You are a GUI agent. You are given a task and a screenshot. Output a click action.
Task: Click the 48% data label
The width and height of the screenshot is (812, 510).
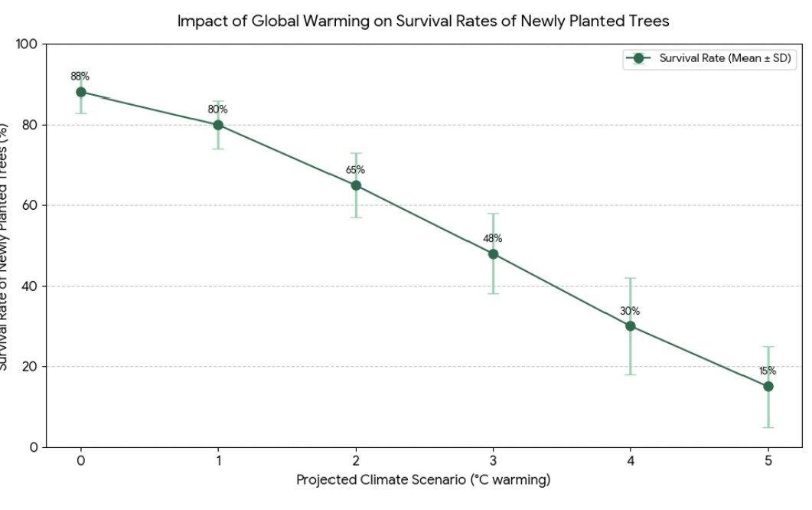493,239
